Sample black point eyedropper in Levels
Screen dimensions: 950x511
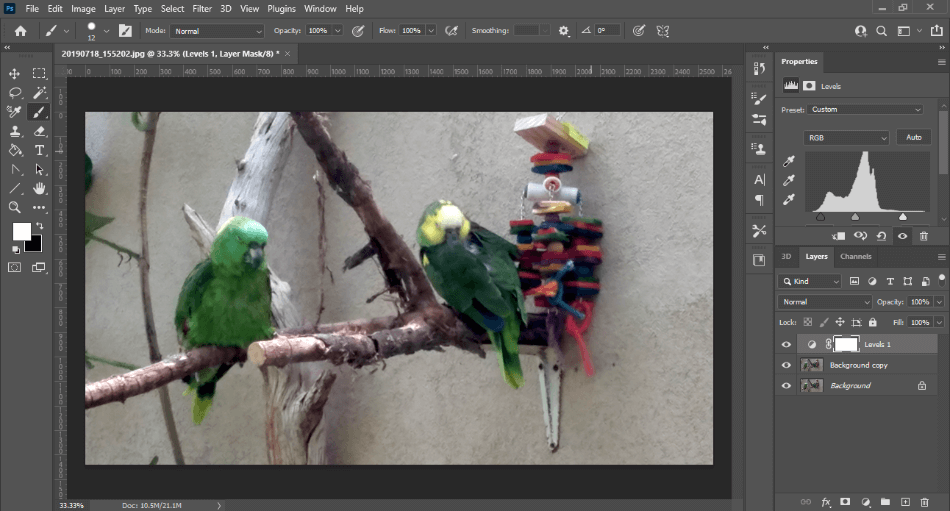[x=788, y=161]
